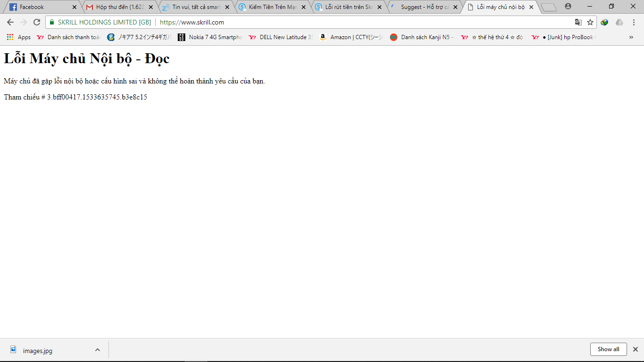Restore down the Chrome window
Image resolution: width=644 pixels, height=362 pixels.
tap(611, 7)
